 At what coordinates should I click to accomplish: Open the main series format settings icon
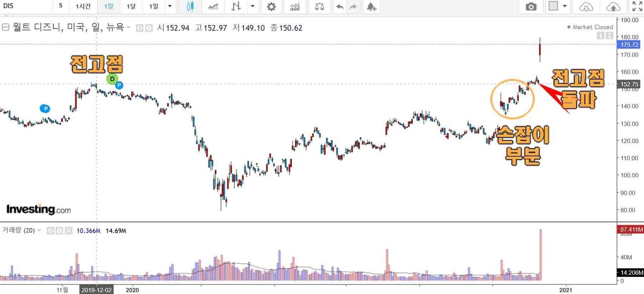148,28
